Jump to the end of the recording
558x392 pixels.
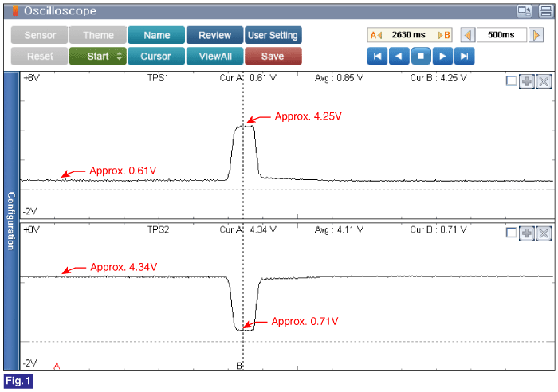click(465, 57)
